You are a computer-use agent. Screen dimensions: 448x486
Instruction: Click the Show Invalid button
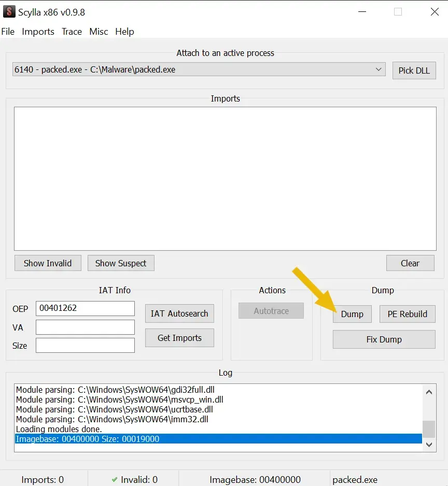48,263
